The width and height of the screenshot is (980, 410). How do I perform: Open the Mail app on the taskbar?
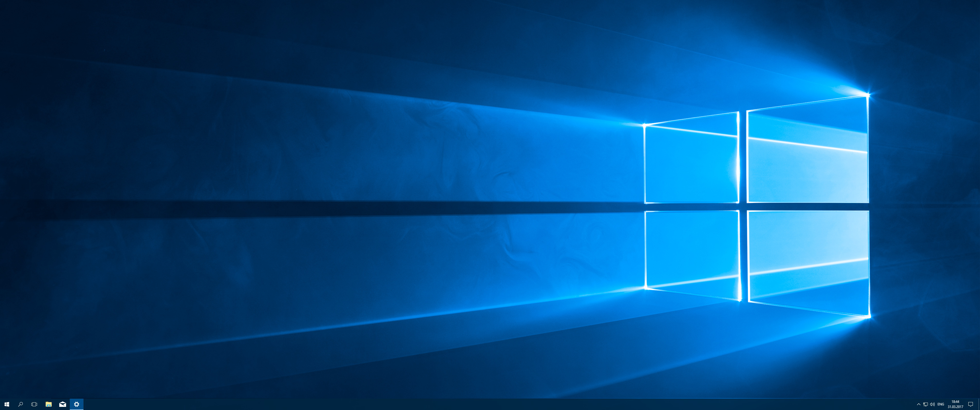[62, 404]
